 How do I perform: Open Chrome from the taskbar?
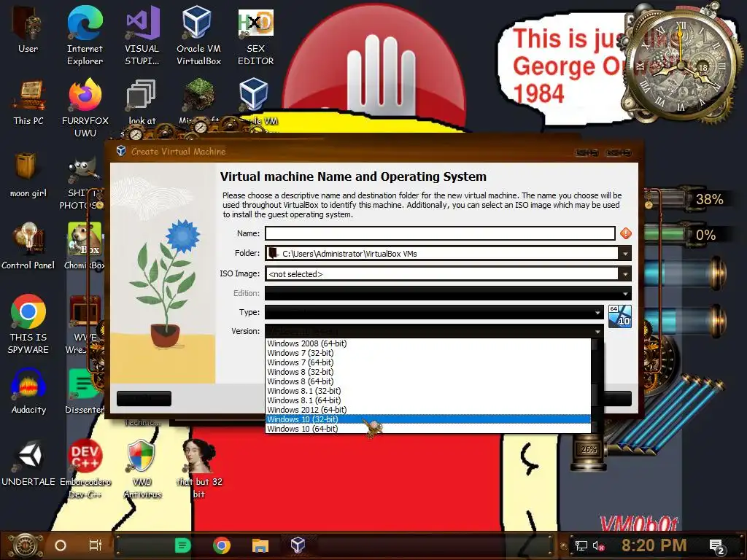[x=222, y=545]
